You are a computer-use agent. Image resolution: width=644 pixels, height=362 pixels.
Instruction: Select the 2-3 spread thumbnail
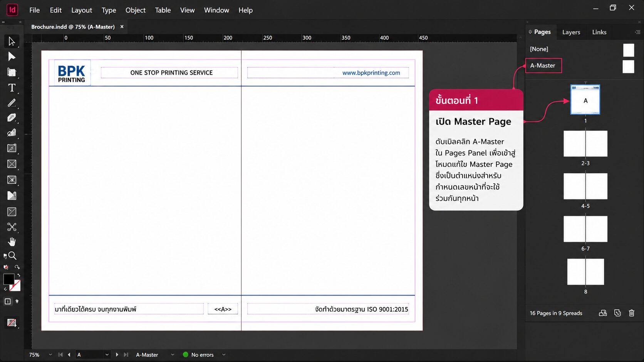[585, 143]
